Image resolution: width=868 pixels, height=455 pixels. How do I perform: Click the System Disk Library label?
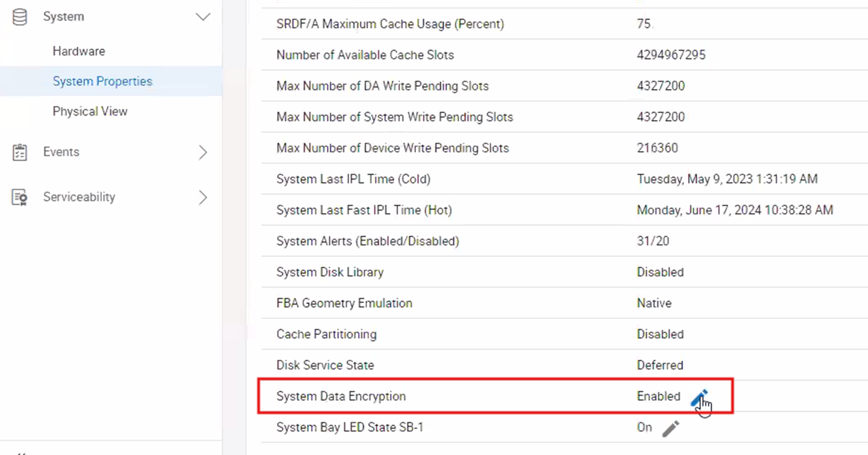point(330,272)
